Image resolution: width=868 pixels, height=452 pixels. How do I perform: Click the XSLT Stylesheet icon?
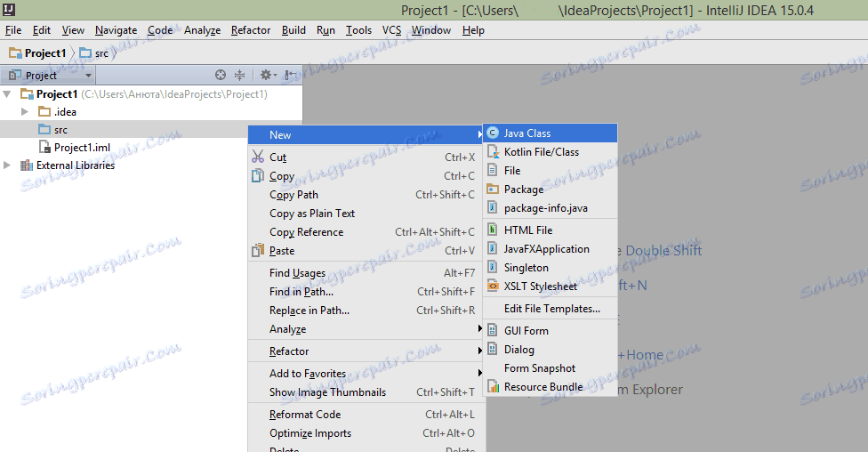[492, 286]
